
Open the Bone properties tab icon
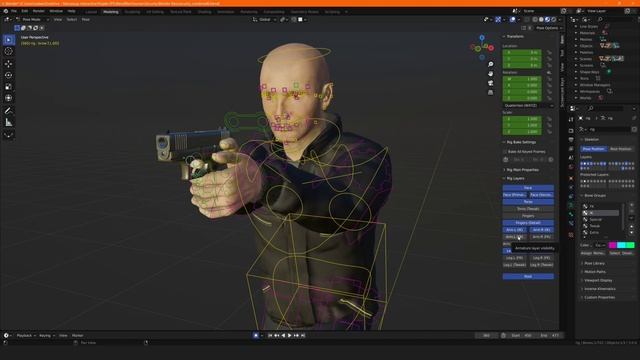(571, 214)
